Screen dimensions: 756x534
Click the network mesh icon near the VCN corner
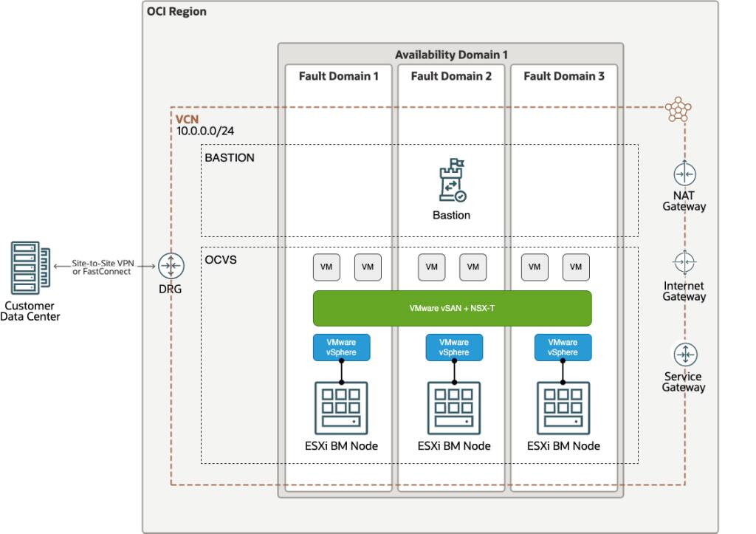click(x=679, y=109)
